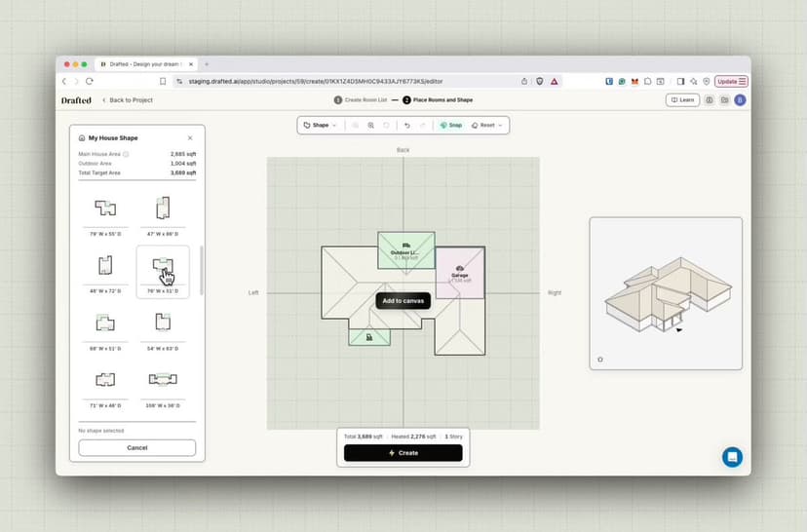Click the address bar URL
This screenshot has height=532, width=807.
(316, 81)
